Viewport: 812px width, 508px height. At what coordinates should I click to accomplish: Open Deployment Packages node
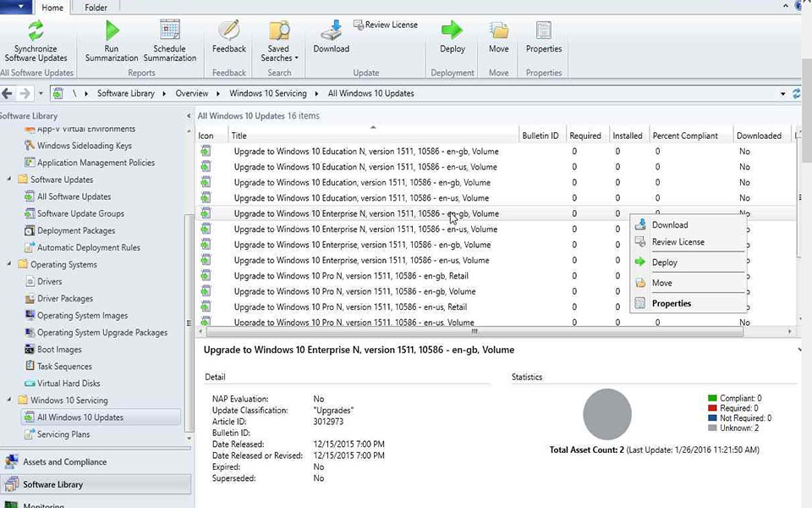(x=70, y=230)
